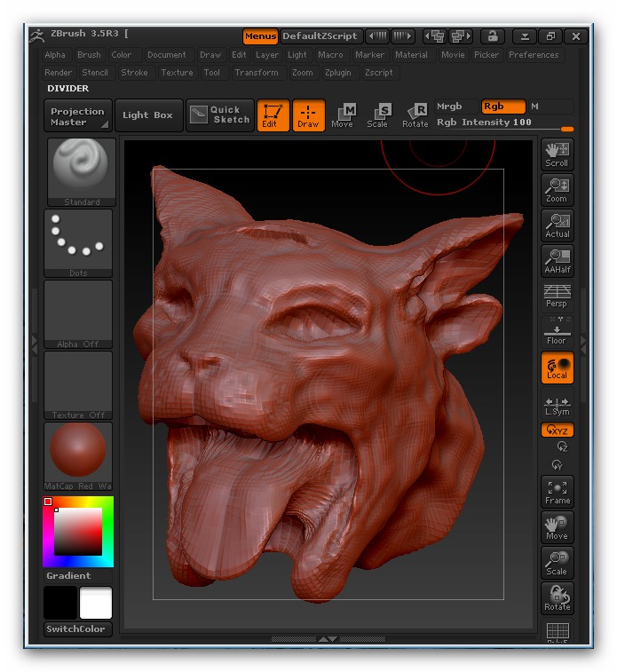Disable Local transformations toggle

(x=557, y=368)
